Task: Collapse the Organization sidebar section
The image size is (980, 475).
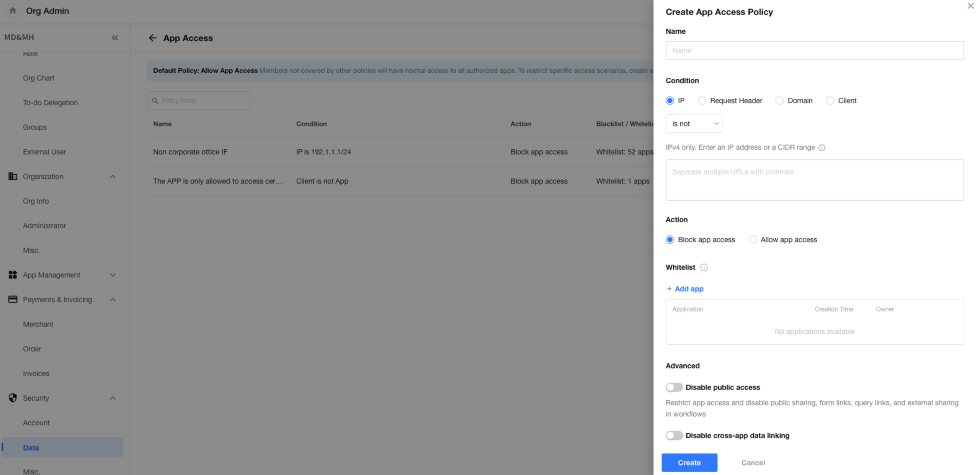Action: 113,177
